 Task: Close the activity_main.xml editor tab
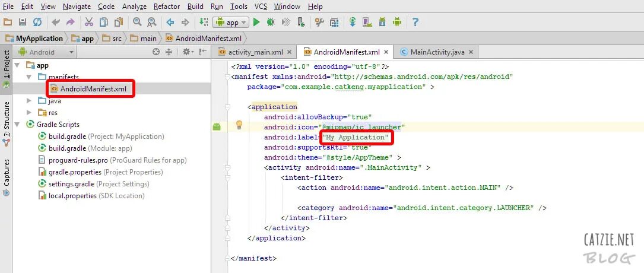[x=289, y=52]
